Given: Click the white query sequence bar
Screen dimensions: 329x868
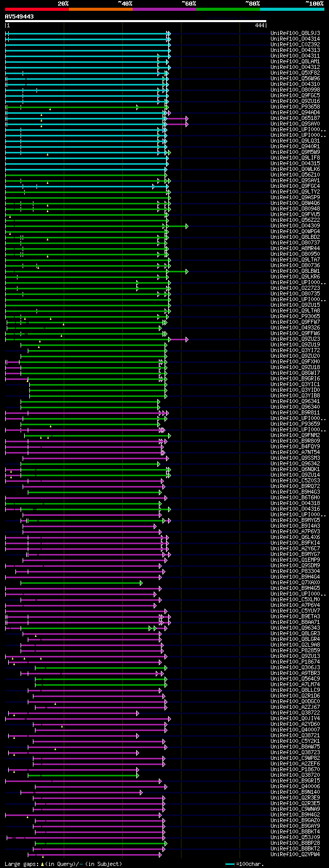Looking at the screenshot, I should [136, 21].
